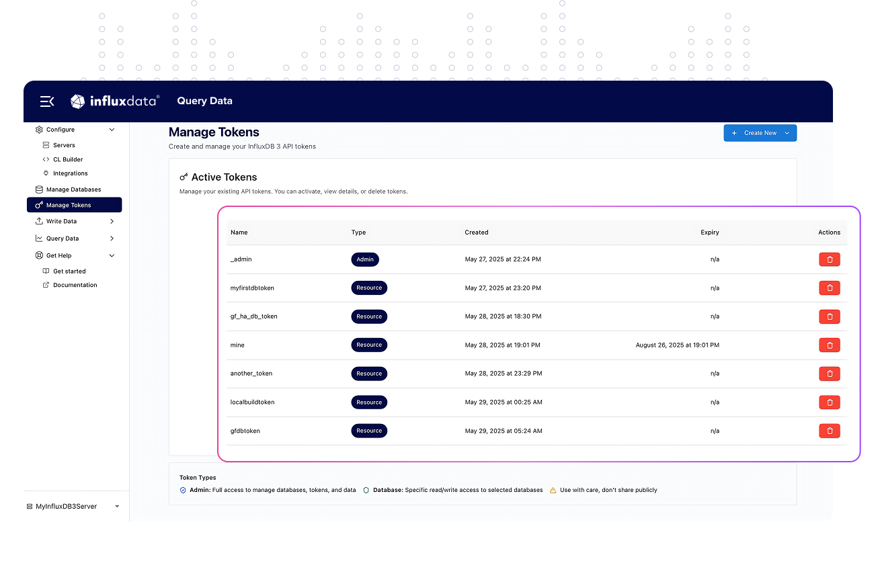
Task: Click the influxdata logo
Action: point(115,101)
